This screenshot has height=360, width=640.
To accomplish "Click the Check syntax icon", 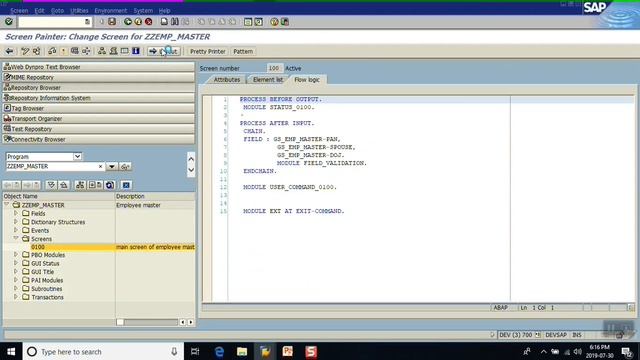I will coord(52,51).
